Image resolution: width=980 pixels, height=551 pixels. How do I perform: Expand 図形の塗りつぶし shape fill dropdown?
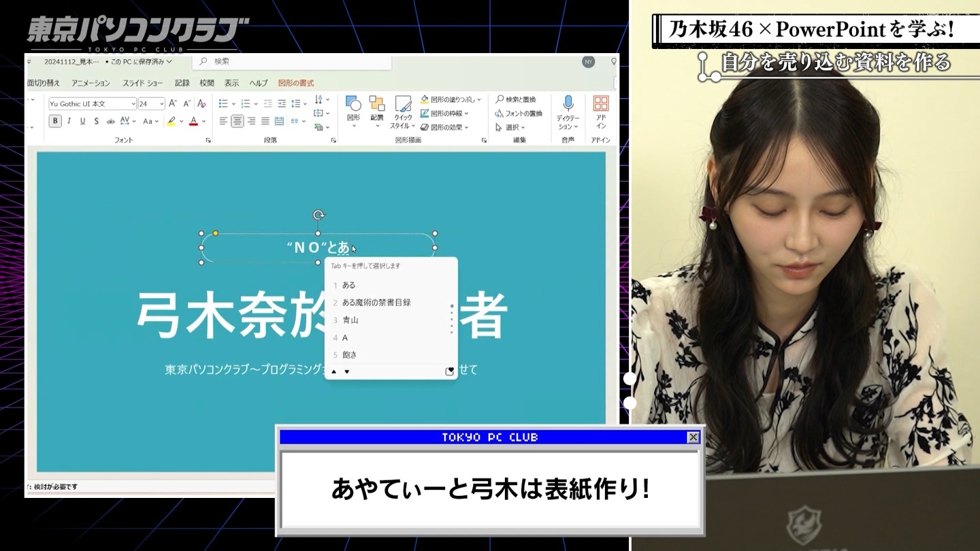coord(479,99)
